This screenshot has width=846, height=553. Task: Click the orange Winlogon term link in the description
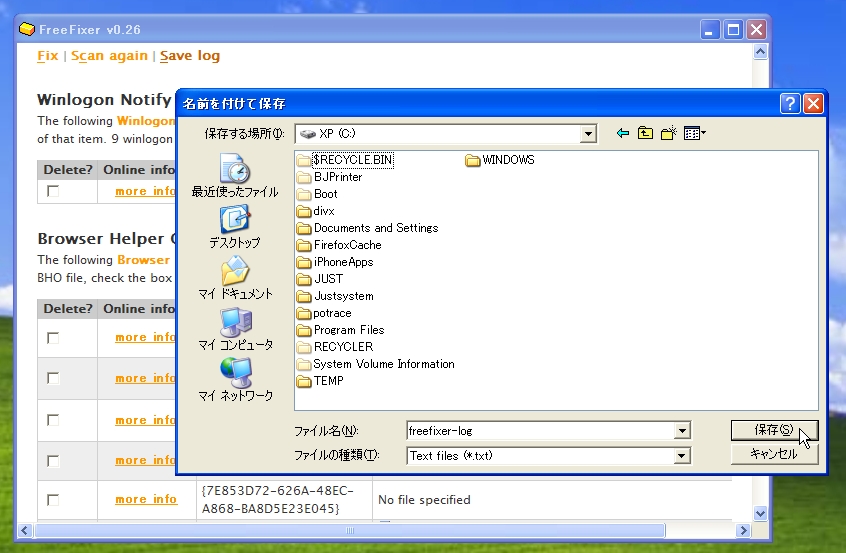click(146, 121)
